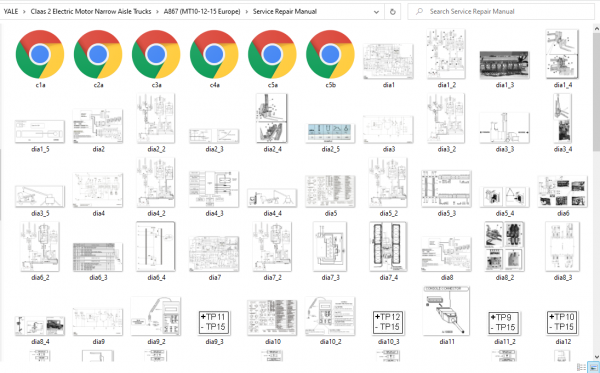Select the dia3_5 image file
Screen dimensions: 600x373
click(x=40, y=196)
